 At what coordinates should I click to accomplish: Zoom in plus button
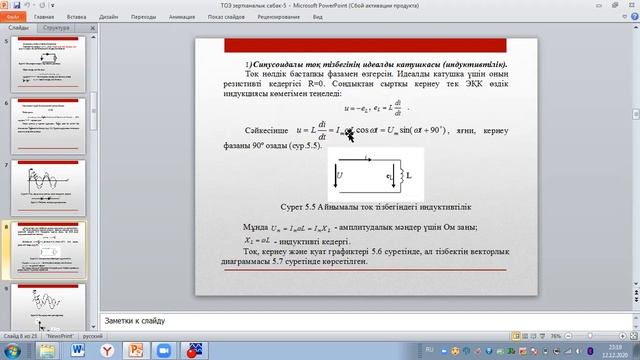(622, 336)
